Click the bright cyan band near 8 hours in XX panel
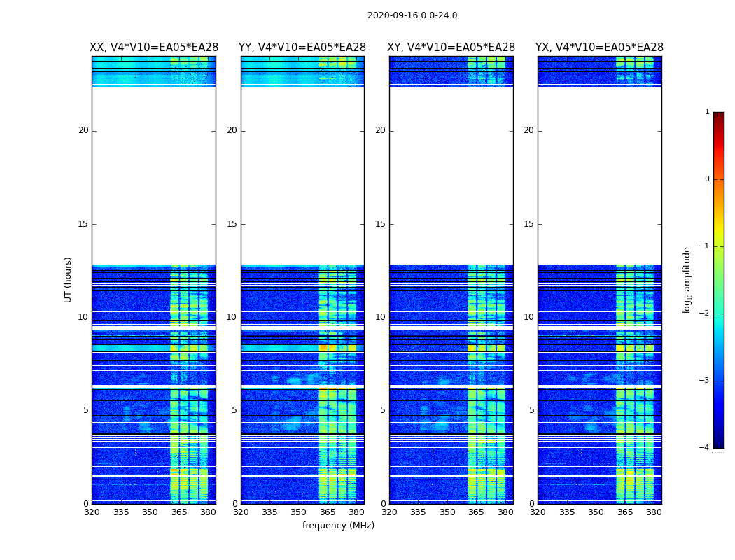The image size is (735, 560). point(132,349)
